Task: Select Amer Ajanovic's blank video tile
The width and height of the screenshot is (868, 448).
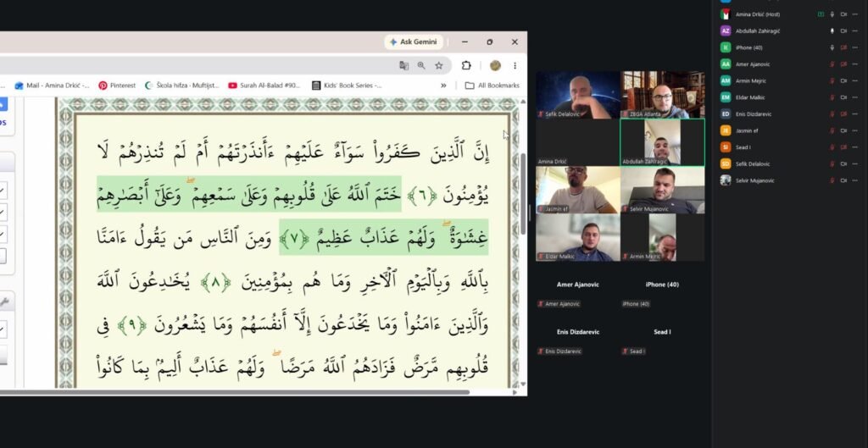Action: pos(578,285)
